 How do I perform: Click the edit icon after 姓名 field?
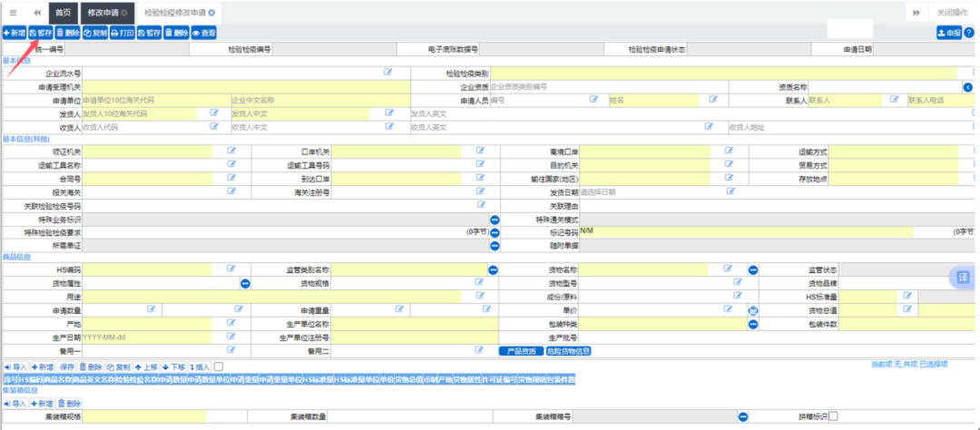click(x=713, y=100)
